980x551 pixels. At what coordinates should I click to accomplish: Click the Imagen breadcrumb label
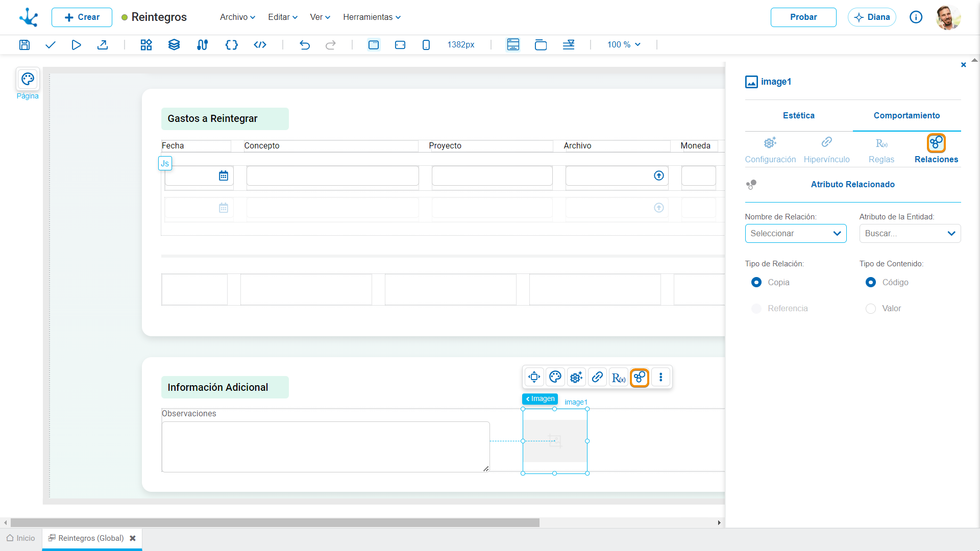(x=540, y=399)
